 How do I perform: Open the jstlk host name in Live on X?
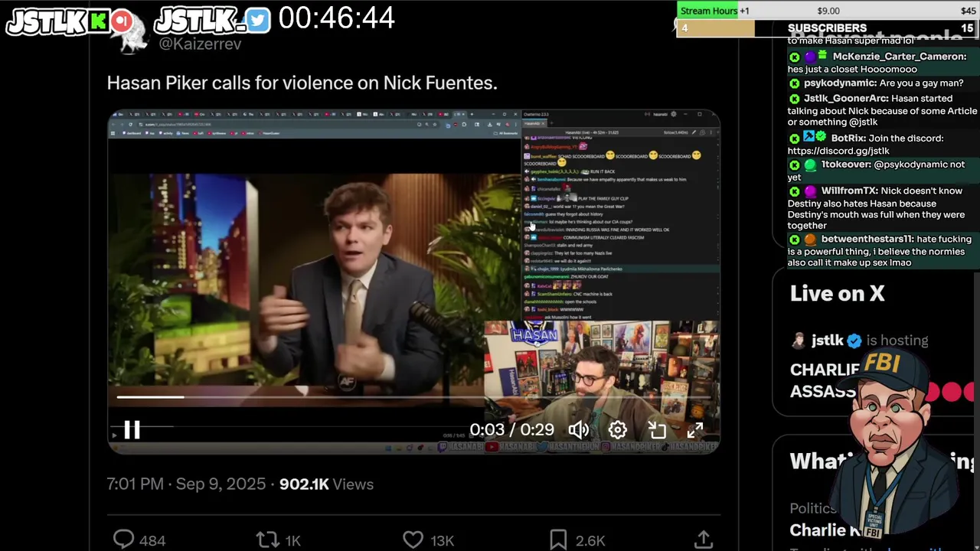click(827, 341)
